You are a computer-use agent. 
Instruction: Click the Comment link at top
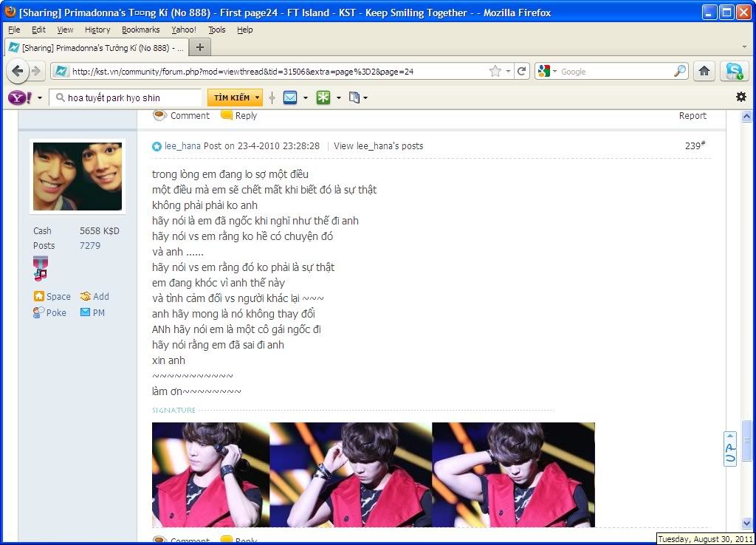click(190, 116)
